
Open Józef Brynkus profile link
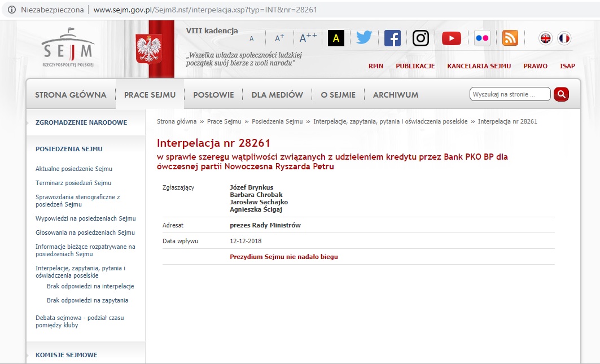coord(251,187)
